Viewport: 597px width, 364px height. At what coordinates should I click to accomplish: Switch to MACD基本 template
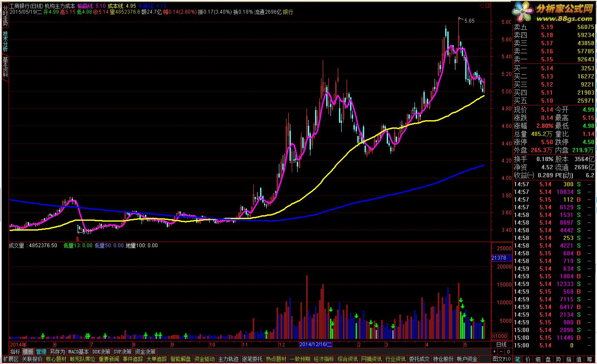(x=78, y=352)
